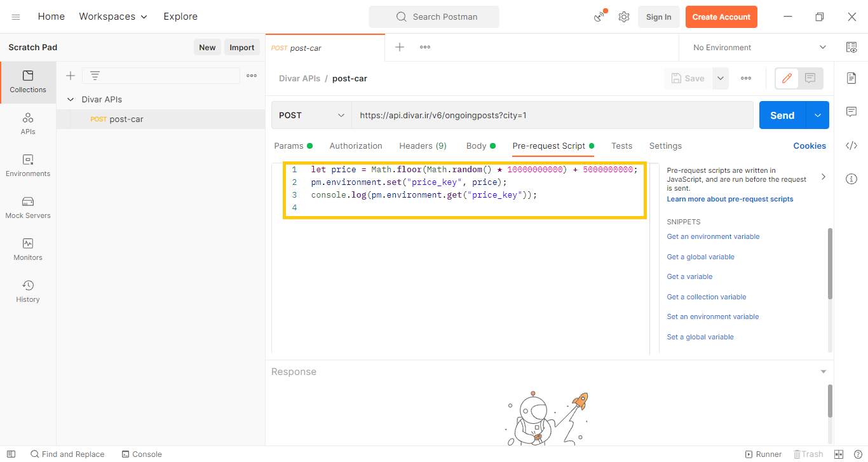This screenshot has width=868, height=462.
Task: Open the Console
Action: pos(142,454)
